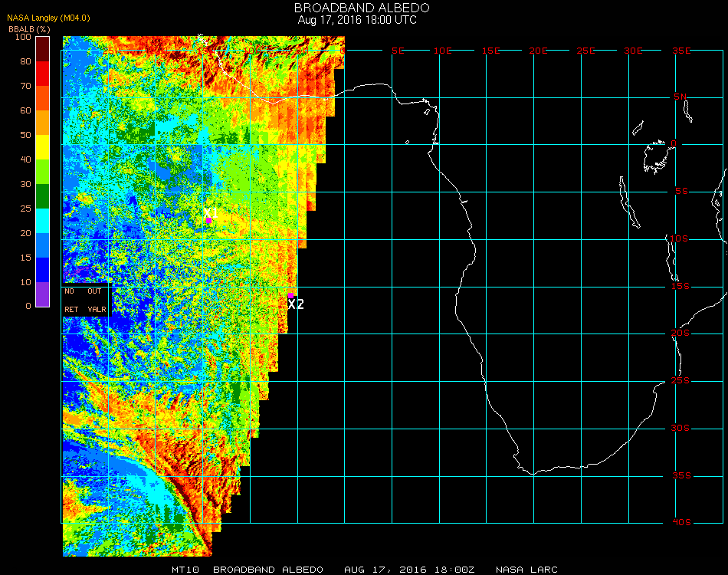Pick the cyan 20-25 legend color
Screen dimensions: 728x575
[x=43, y=221]
